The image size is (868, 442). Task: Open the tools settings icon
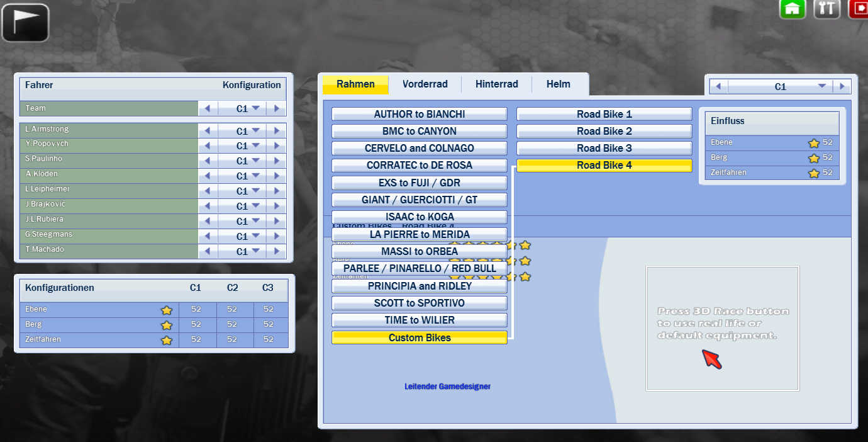tap(827, 9)
